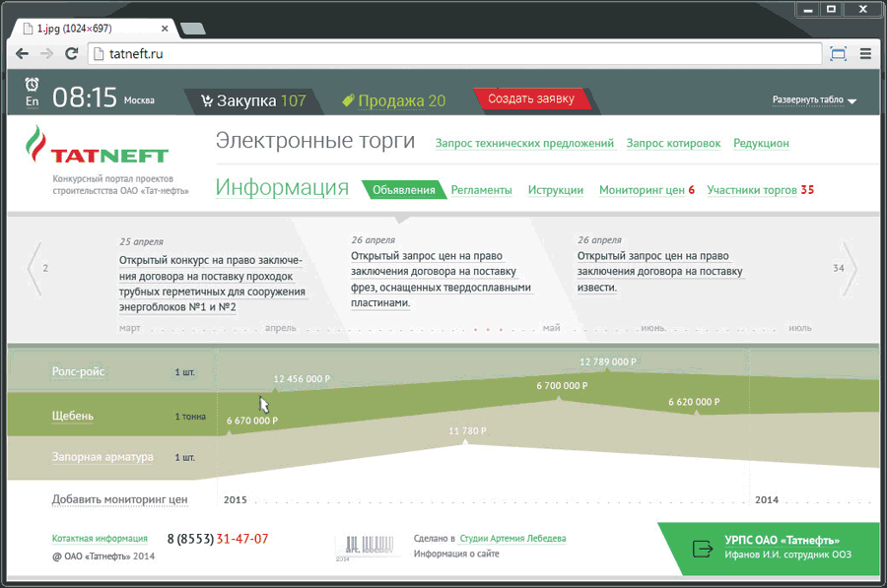Click the price tag icon beside Продажа
This screenshot has height=588, width=887.
tap(348, 100)
